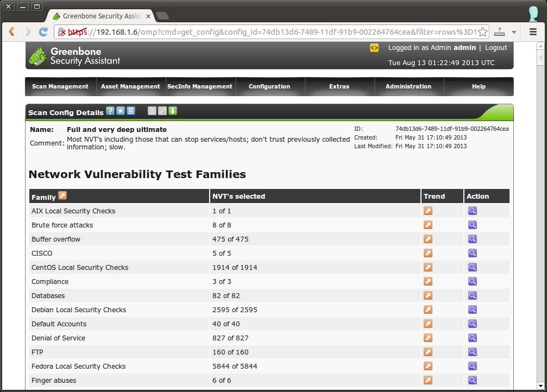Click the yellow OMP connection icon
547x392 pixels.
click(x=374, y=48)
